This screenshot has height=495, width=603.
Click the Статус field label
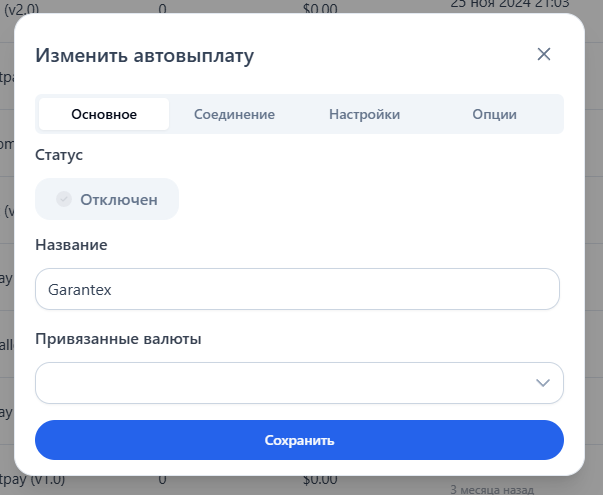[x=59, y=155]
